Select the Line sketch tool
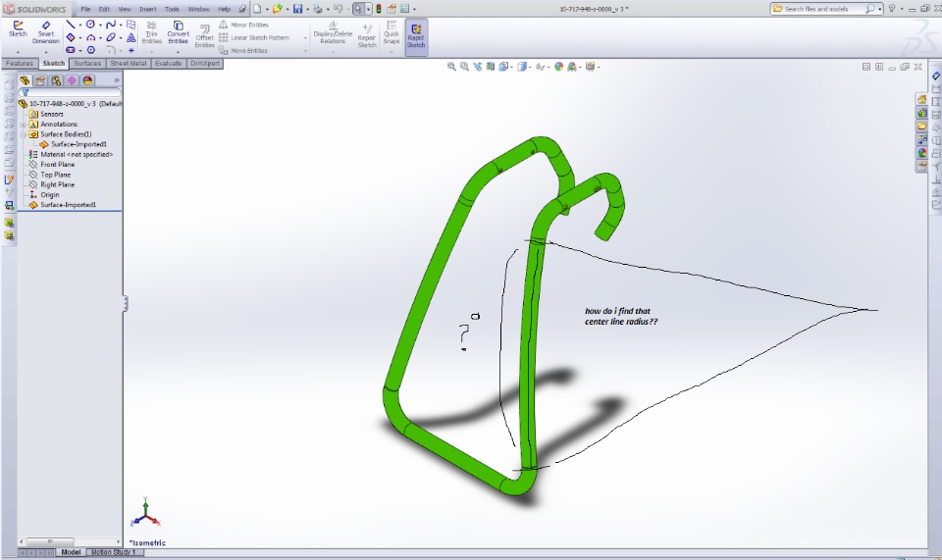Screen dimensions: 942x560 71,25
